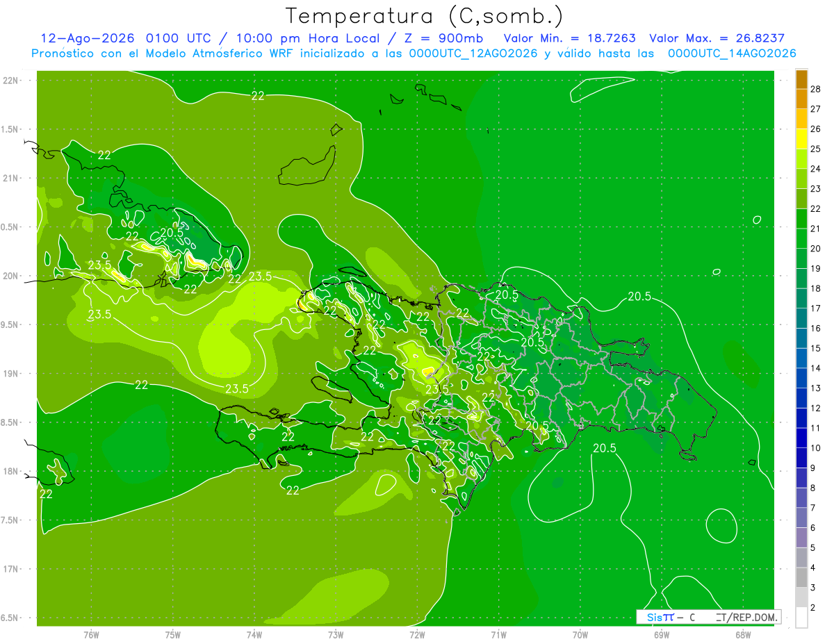Screen dimensions: 834x644
Task: Click the '18' value on the colorbar
Action: [816, 288]
